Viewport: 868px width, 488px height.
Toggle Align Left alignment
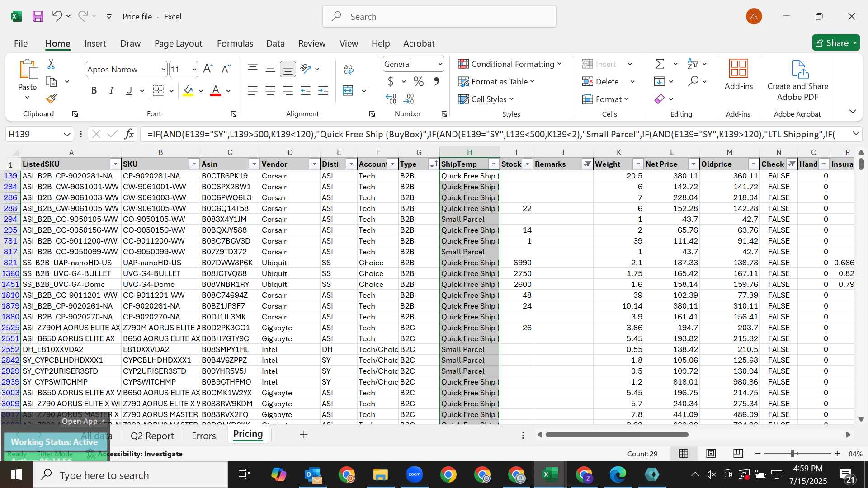(x=252, y=90)
